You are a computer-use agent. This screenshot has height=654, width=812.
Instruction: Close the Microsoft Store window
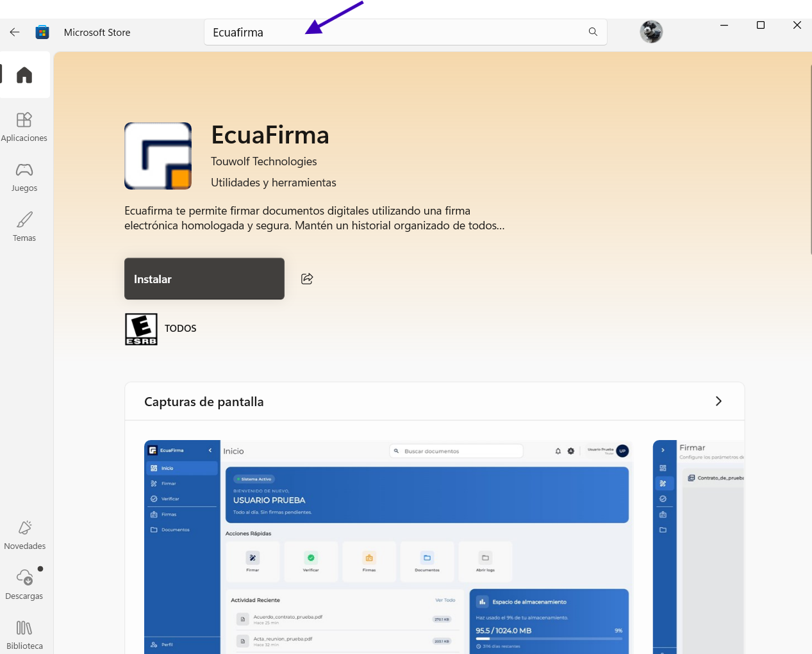(797, 25)
